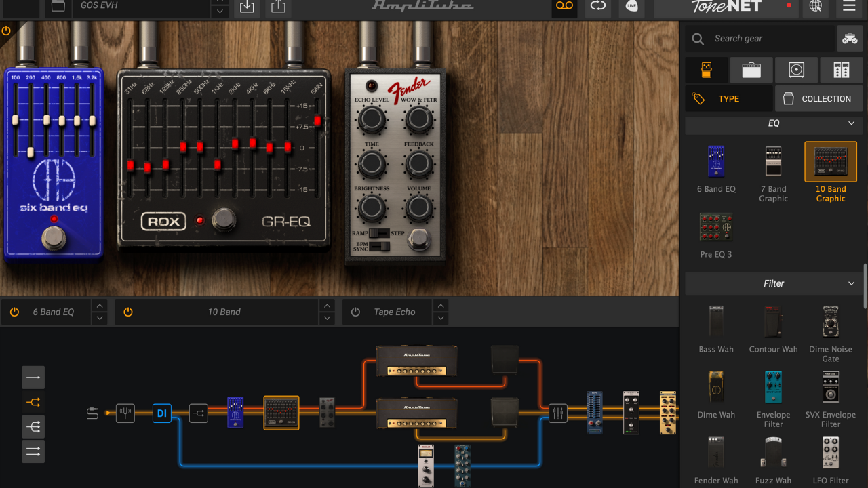Click the tuner block in signal chain

click(x=125, y=413)
